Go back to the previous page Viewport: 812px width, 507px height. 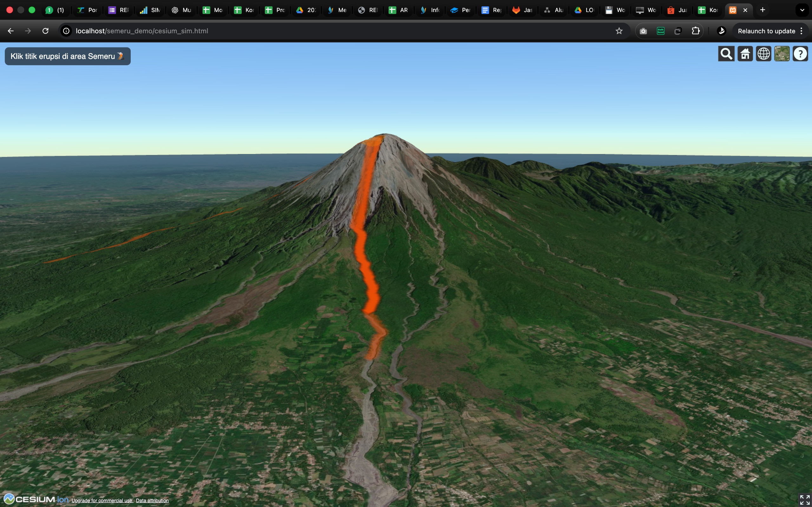tap(11, 31)
